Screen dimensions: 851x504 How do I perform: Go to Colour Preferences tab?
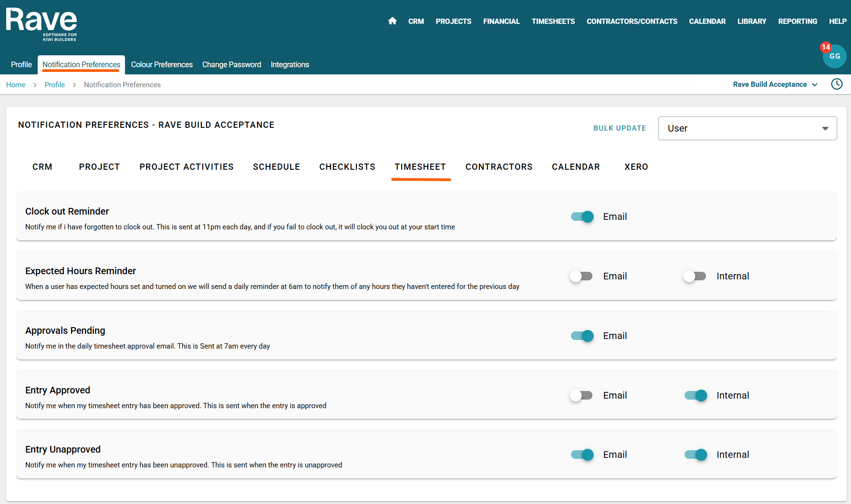click(162, 65)
